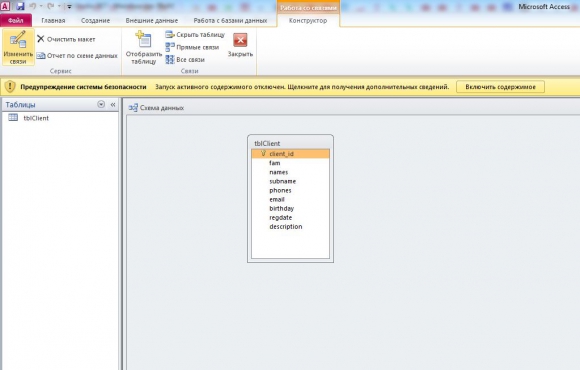
Task: Select the client_id key field
Action: [290, 154]
